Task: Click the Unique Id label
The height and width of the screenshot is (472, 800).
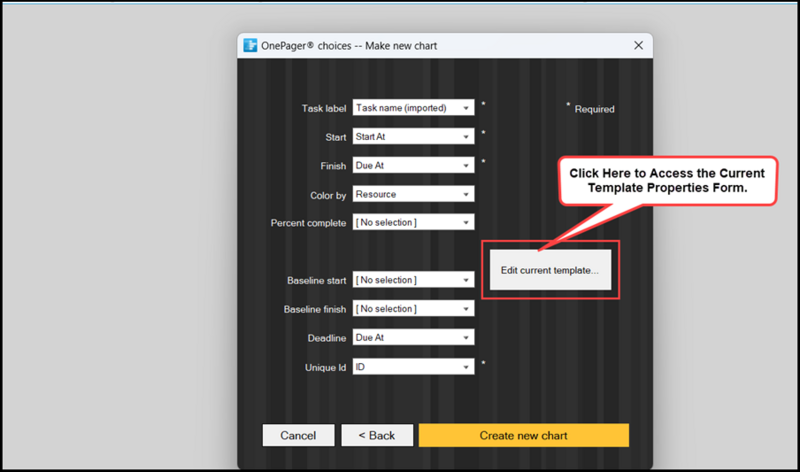Action: tap(325, 367)
